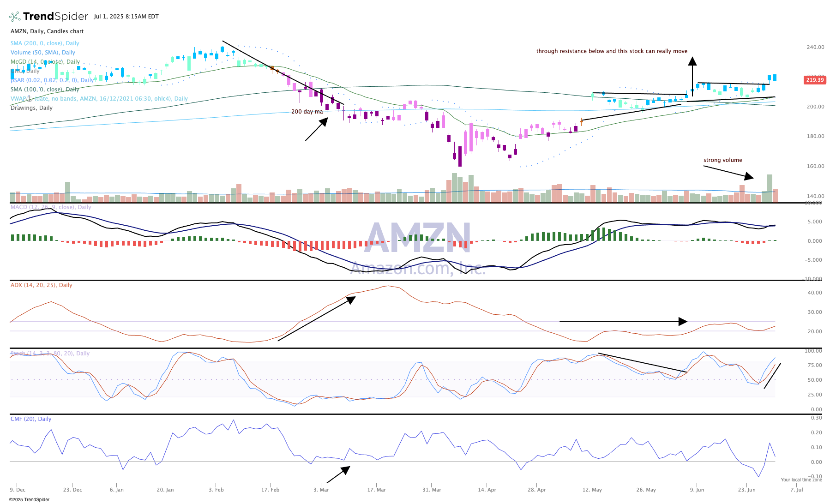Click the Volume (50, SMA) indicator label
836x504 pixels.
coord(43,53)
